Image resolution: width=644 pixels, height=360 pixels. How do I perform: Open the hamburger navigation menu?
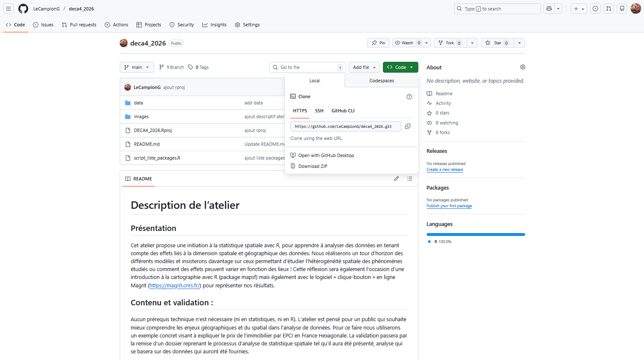coord(8,9)
